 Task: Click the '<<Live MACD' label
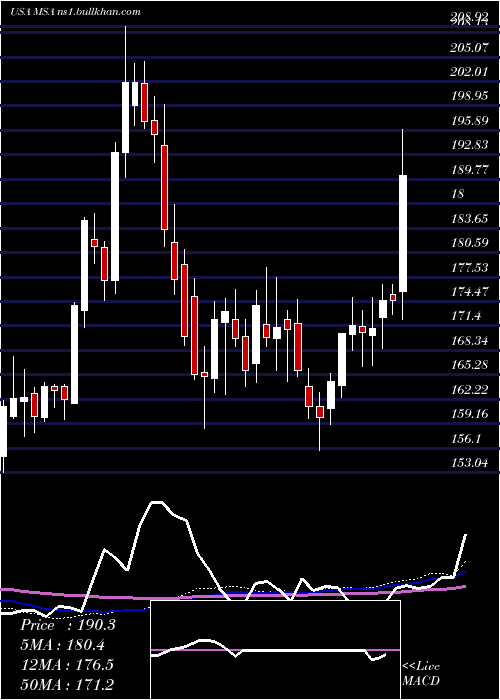coord(421,674)
